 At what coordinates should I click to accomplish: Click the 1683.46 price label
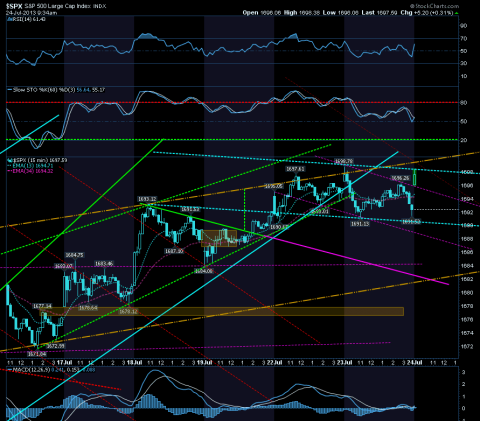tap(104, 264)
